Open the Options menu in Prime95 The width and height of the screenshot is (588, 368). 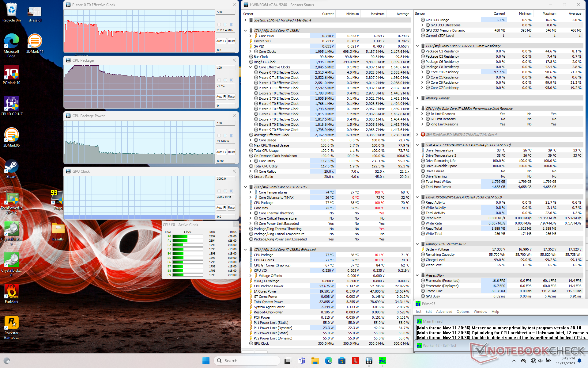click(463, 312)
